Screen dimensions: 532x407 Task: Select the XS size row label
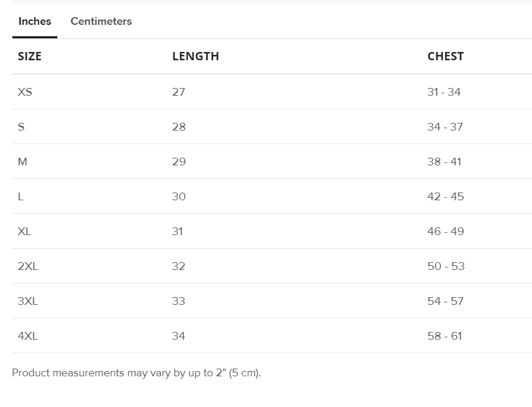[x=25, y=92]
